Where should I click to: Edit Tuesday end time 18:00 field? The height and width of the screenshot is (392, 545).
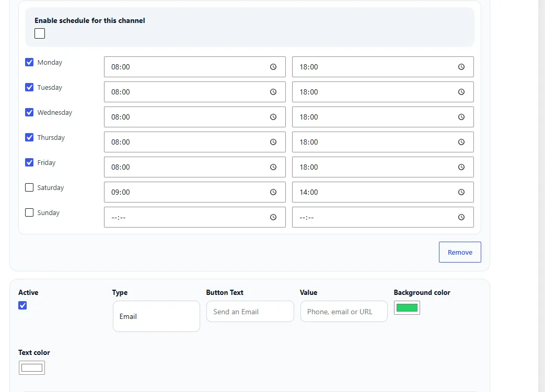(x=382, y=92)
